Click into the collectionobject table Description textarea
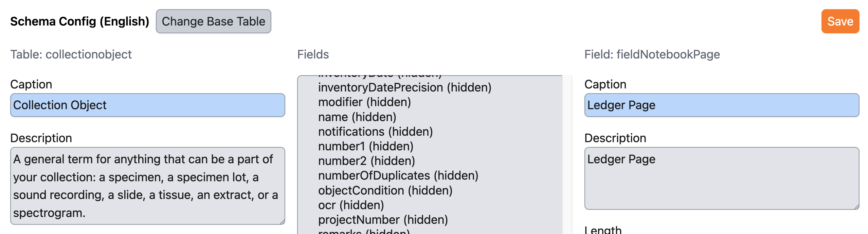This screenshot has height=234, width=868. 147,186
